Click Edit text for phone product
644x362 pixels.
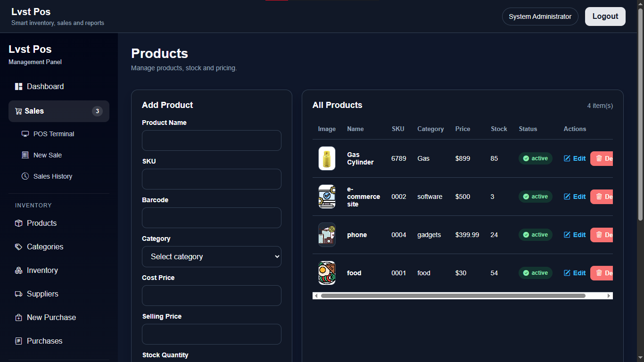pos(579,235)
